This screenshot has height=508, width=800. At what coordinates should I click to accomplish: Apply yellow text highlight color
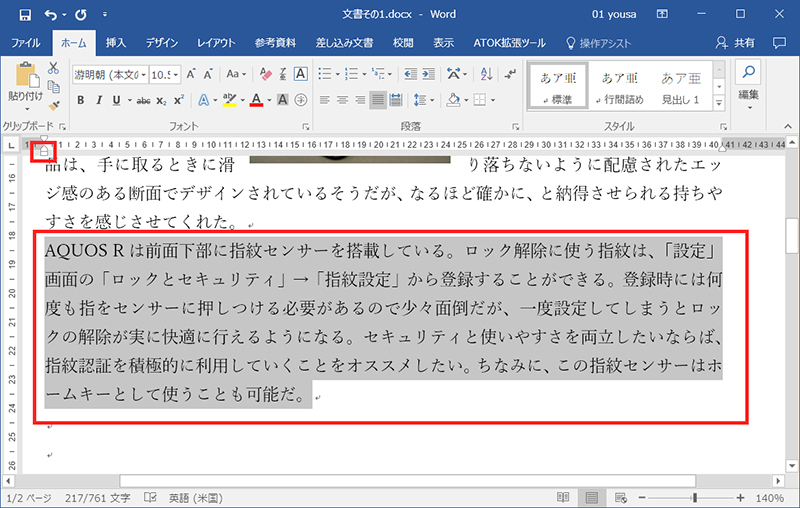(230, 100)
